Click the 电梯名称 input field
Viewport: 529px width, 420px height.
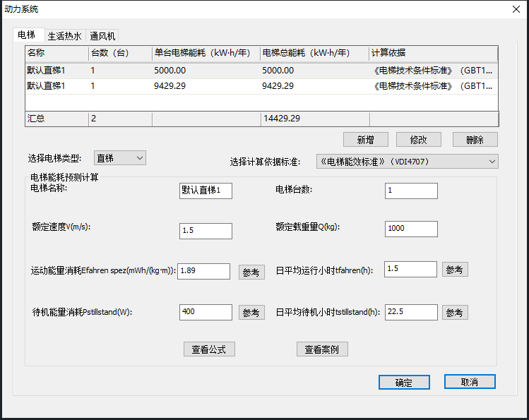[x=206, y=191]
